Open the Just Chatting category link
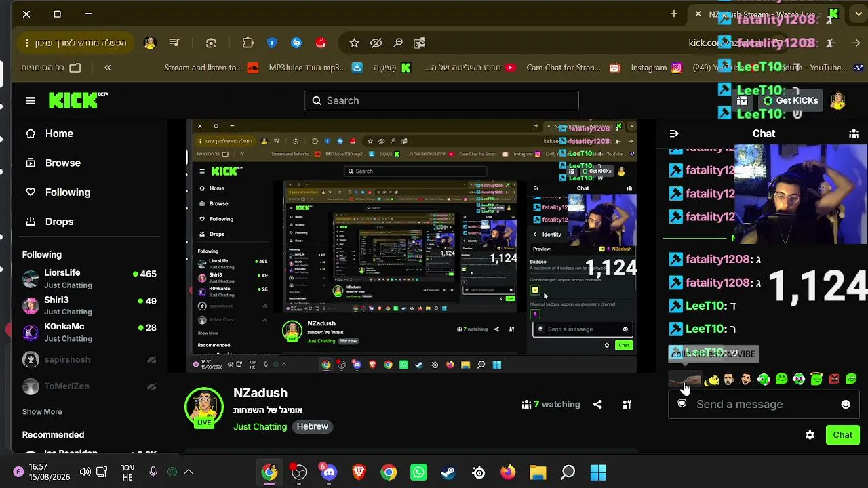 tap(260, 426)
